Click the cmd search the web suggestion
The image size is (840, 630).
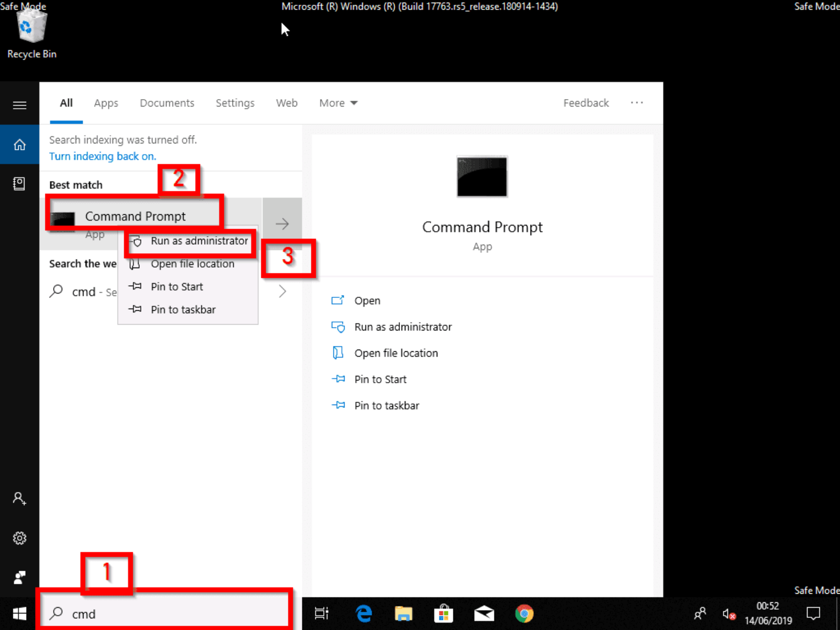[x=84, y=292]
